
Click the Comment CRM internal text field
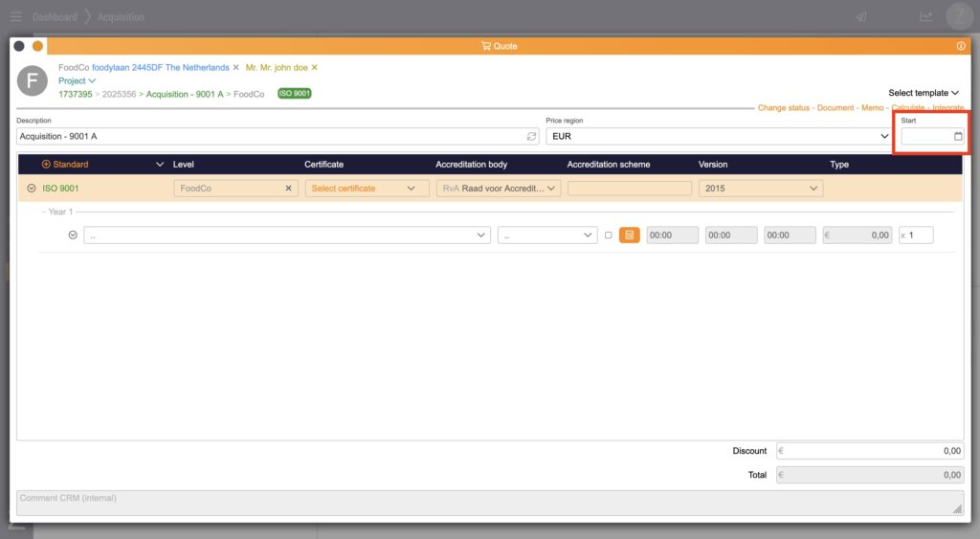coord(488,503)
